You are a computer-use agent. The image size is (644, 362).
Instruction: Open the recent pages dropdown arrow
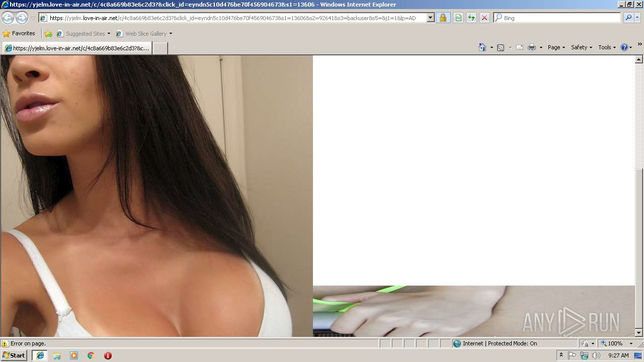[33, 18]
